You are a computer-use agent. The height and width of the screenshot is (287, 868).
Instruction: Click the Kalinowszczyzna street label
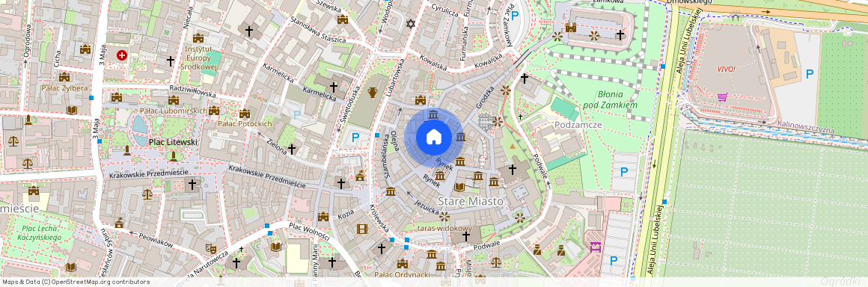pos(806,126)
